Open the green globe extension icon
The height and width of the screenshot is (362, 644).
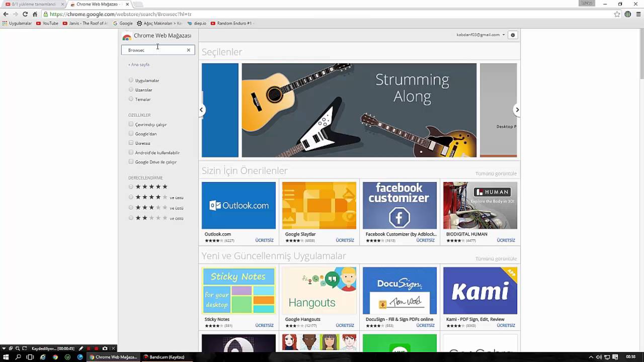pos(627,14)
